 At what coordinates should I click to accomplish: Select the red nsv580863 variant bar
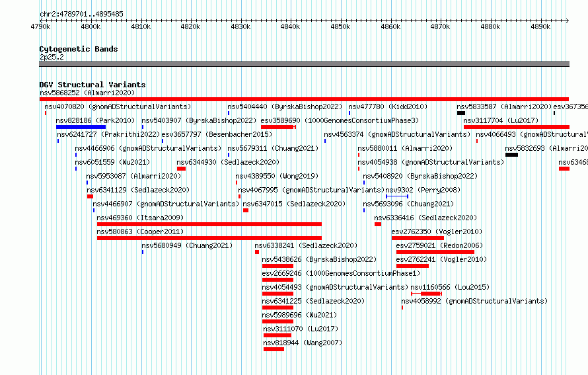point(209,238)
